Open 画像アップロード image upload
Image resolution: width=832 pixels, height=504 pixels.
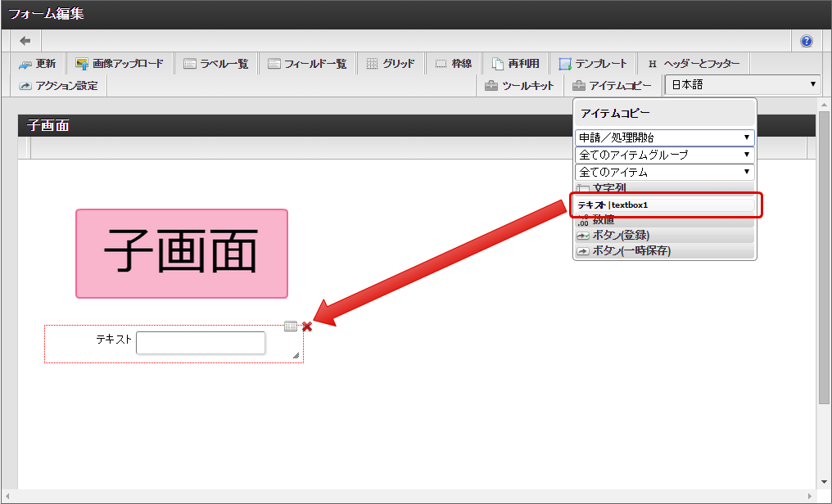click(x=120, y=64)
